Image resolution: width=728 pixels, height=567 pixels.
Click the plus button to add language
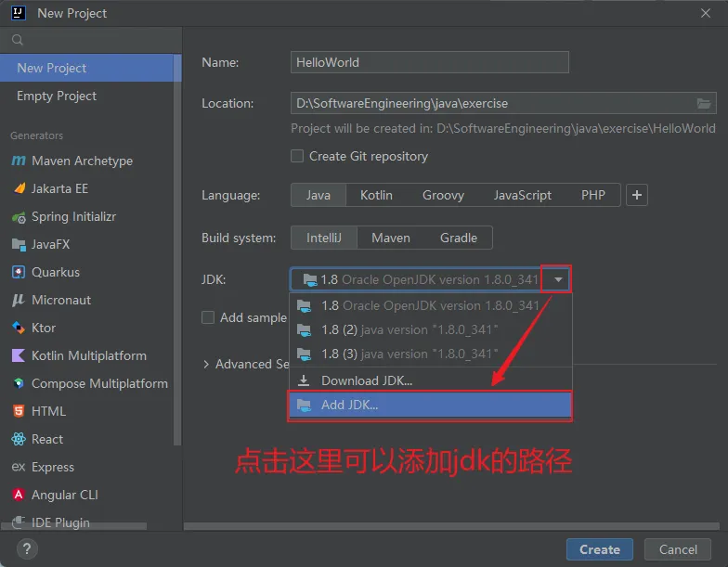pyautogui.click(x=637, y=195)
